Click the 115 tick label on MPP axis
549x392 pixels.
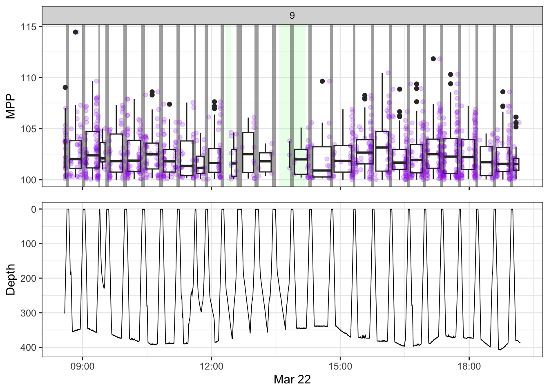click(x=29, y=27)
